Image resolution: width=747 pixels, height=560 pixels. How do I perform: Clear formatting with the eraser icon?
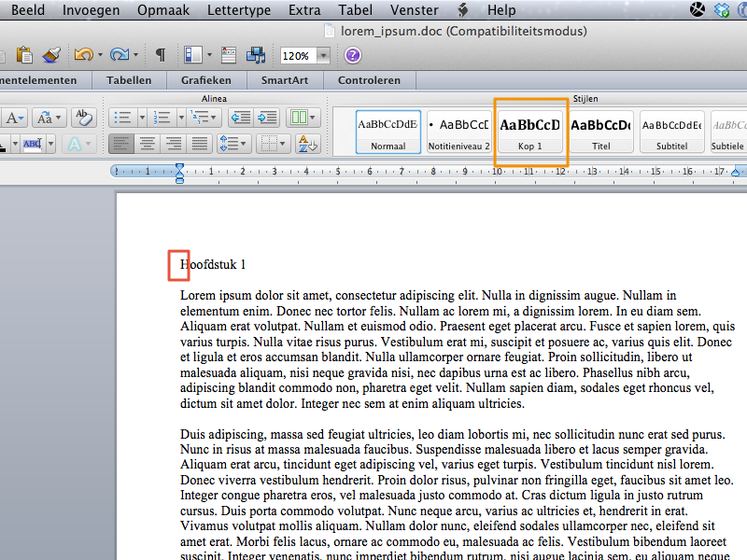(x=84, y=118)
